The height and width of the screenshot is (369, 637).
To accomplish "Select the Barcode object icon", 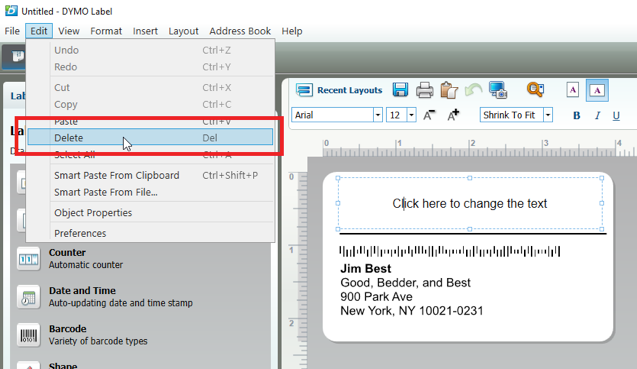I will click(x=28, y=335).
